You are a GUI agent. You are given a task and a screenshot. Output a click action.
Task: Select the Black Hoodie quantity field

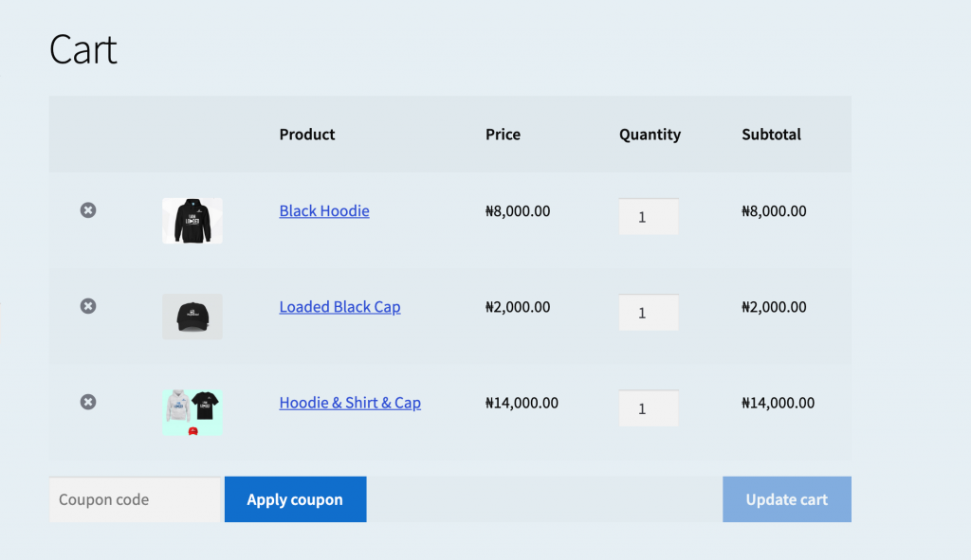coord(649,216)
